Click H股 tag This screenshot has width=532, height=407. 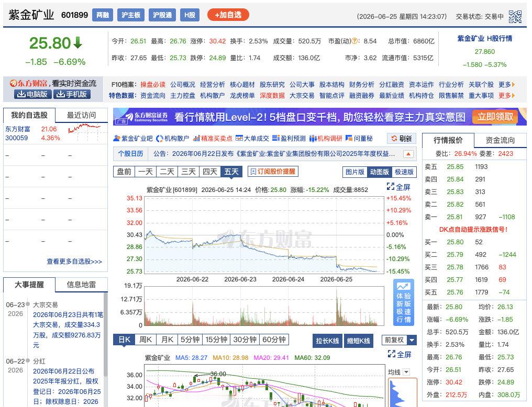tap(190, 15)
